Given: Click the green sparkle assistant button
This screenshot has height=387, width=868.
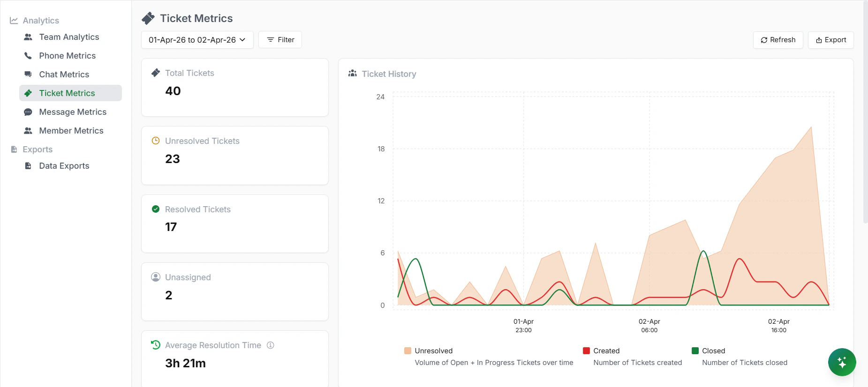Looking at the screenshot, I should [x=842, y=362].
